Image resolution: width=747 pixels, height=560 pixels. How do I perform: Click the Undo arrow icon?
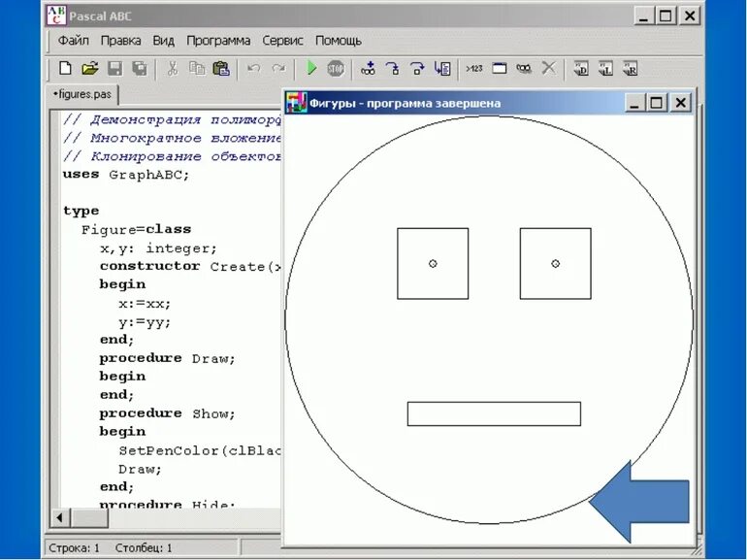point(253,69)
